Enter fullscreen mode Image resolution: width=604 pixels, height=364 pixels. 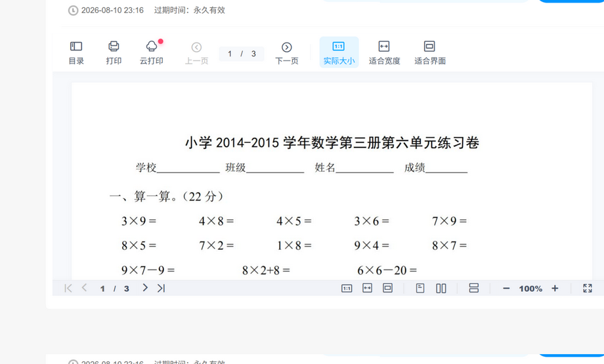(x=588, y=288)
